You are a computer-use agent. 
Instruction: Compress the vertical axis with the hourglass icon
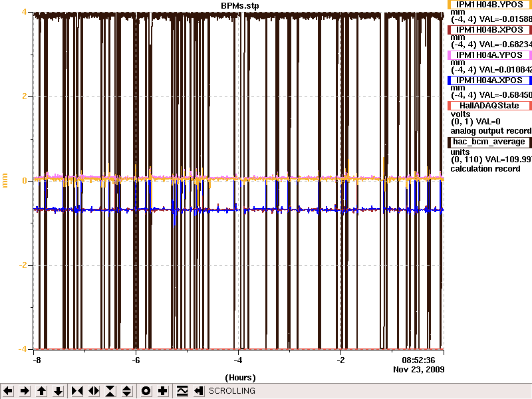click(110, 391)
